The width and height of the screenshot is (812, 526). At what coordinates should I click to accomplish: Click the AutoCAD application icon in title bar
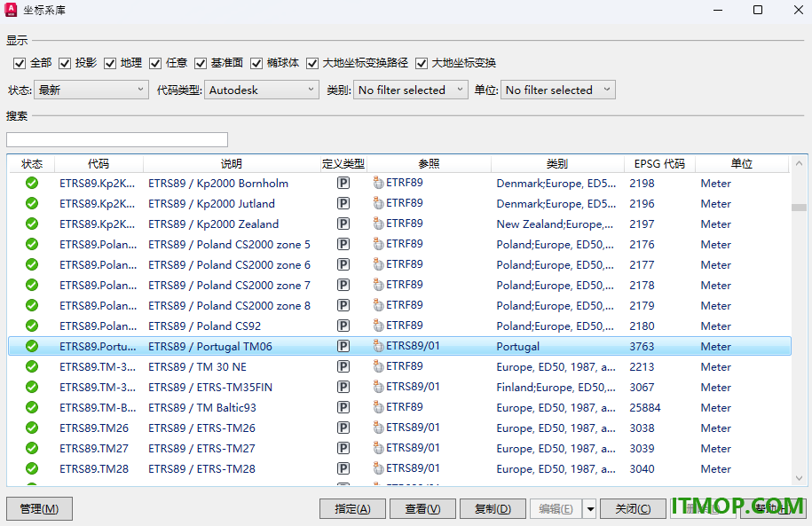11,10
